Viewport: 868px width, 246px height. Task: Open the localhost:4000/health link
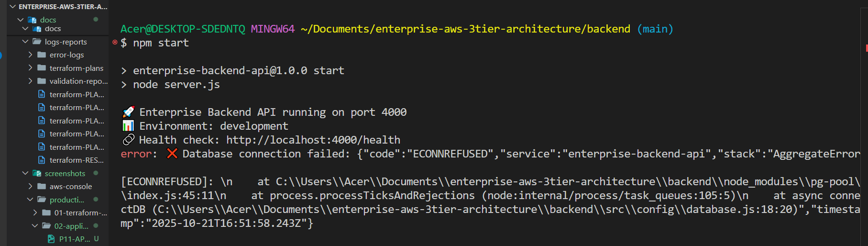313,140
